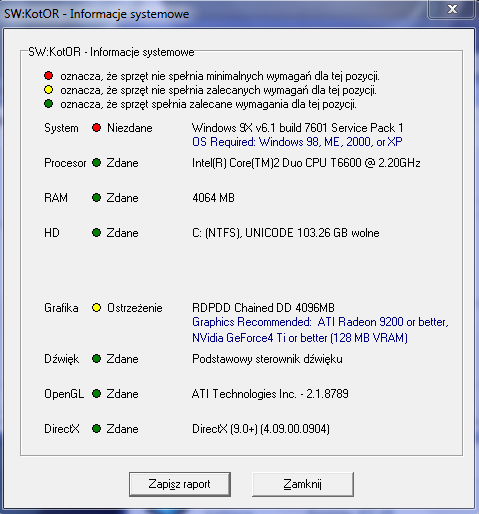Click 'Zdane' status in the Procesor row
The height and width of the screenshot is (514, 479).
coord(122,163)
